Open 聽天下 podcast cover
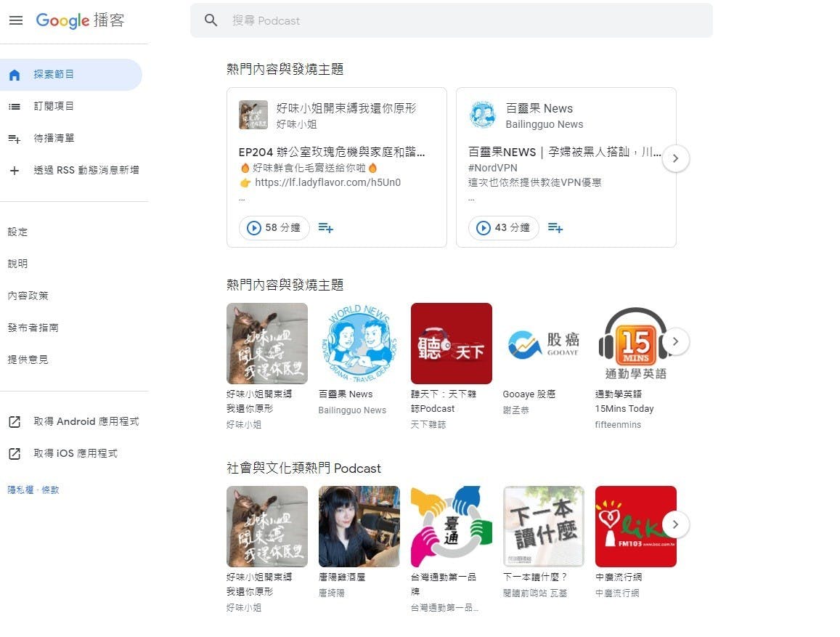The width and height of the screenshot is (840, 637). pos(452,344)
